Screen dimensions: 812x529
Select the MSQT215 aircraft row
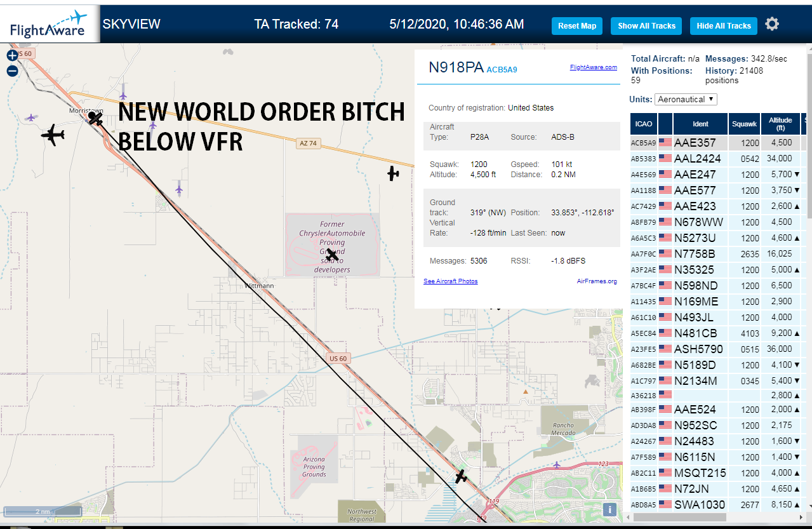(718, 473)
